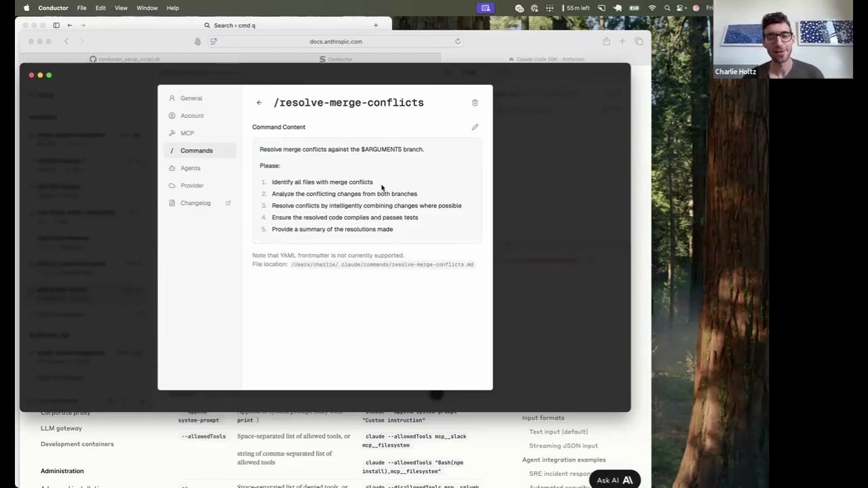Switch to the Conductor browser tab
868x488 pixels.
click(336, 59)
